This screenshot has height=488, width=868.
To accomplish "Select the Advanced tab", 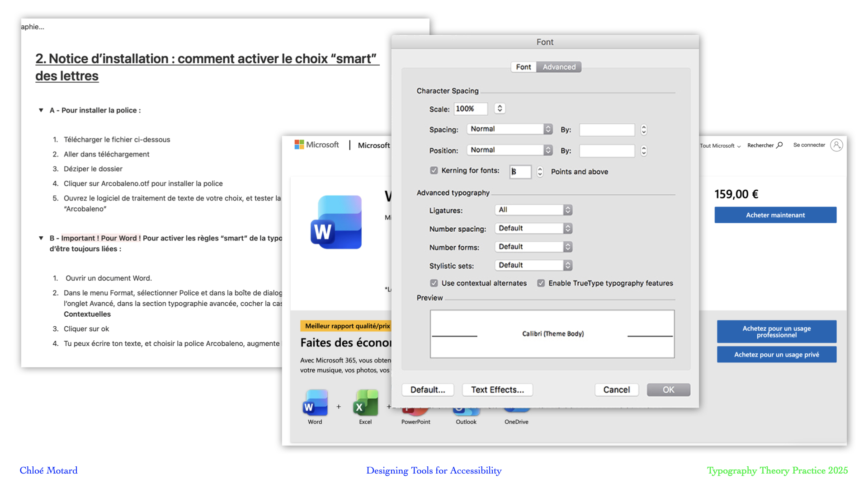I will pyautogui.click(x=559, y=67).
